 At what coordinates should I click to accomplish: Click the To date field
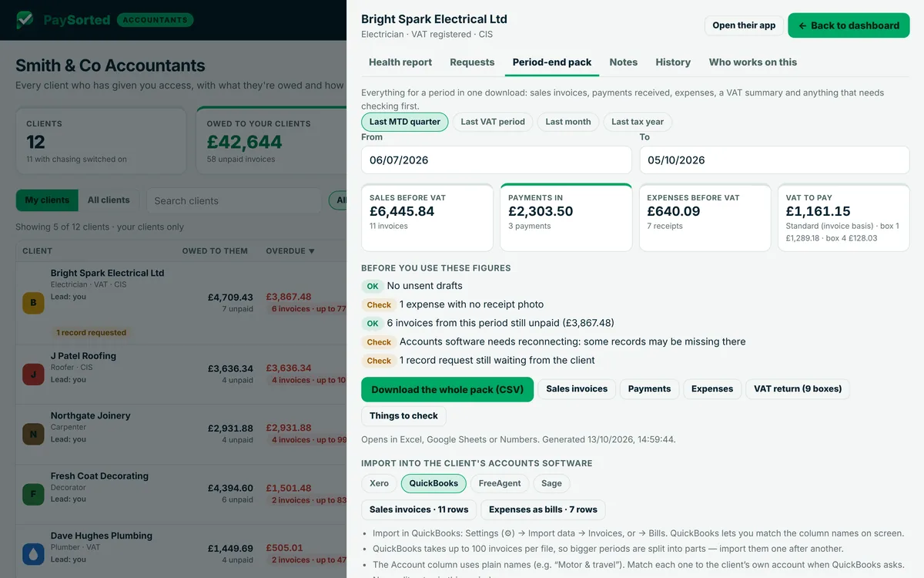[x=775, y=160]
